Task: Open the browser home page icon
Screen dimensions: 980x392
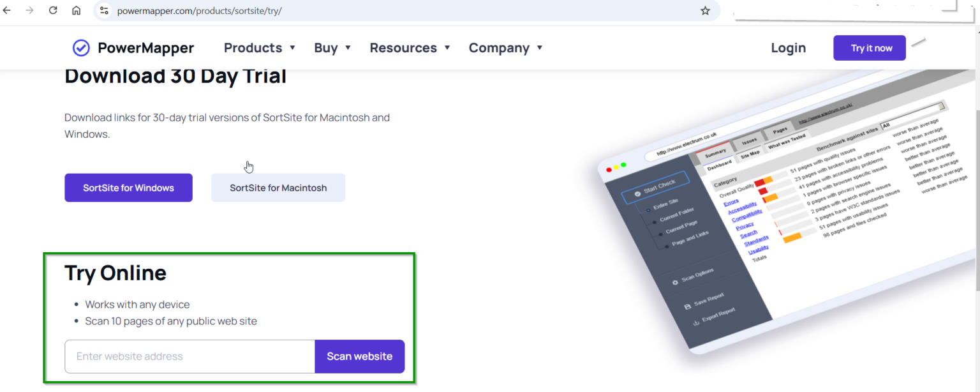Action: point(76,10)
